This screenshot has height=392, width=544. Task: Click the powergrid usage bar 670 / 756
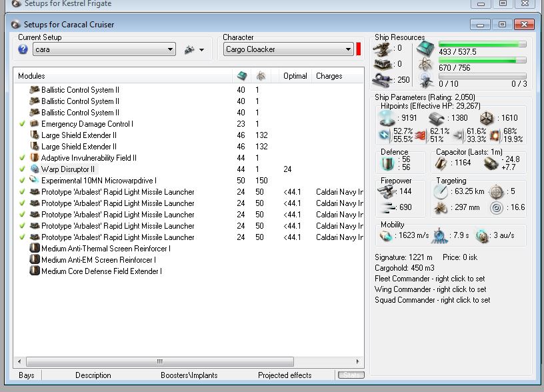(482, 60)
